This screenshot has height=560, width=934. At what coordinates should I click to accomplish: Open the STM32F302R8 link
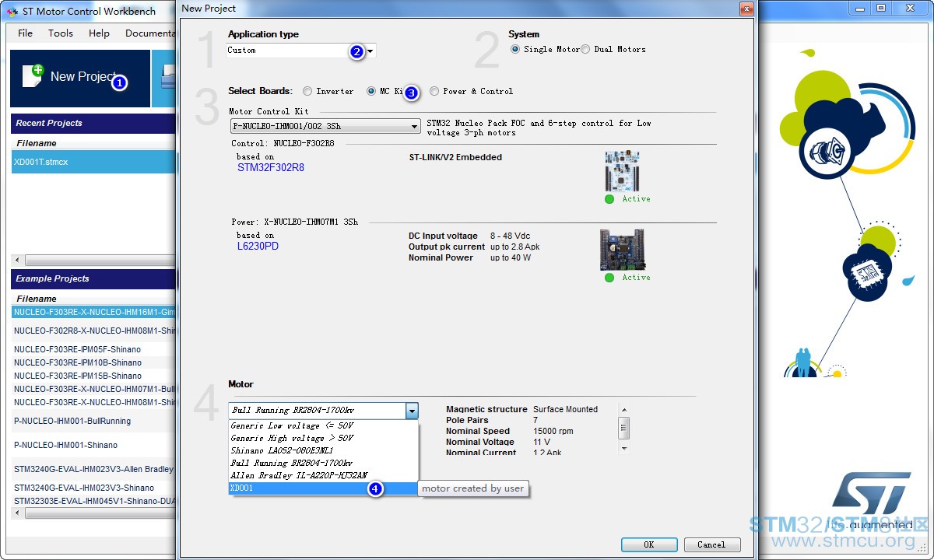[271, 168]
